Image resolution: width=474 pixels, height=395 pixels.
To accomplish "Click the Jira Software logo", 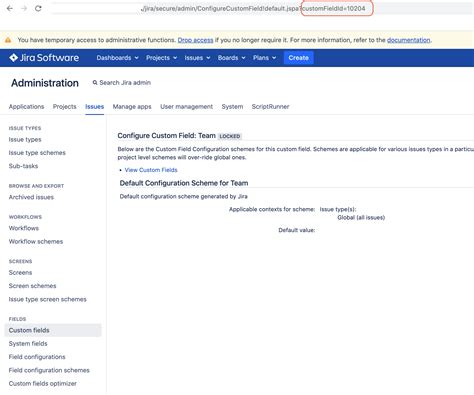I will [44, 58].
